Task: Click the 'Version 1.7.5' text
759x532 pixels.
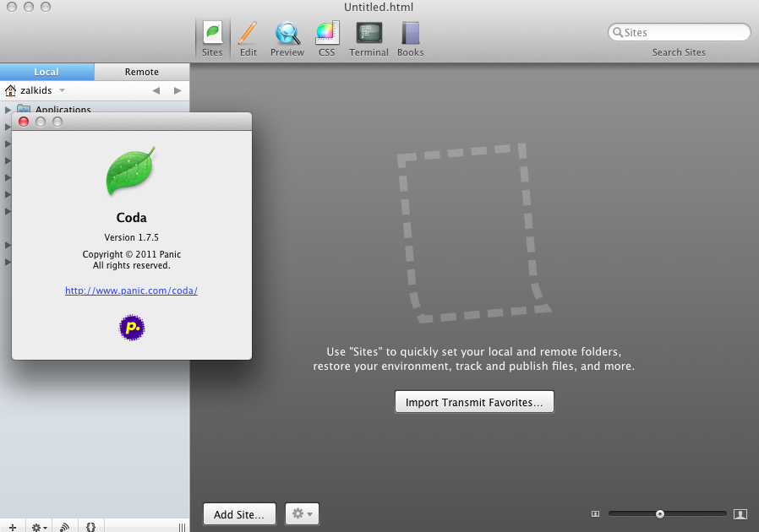Action: point(132,237)
